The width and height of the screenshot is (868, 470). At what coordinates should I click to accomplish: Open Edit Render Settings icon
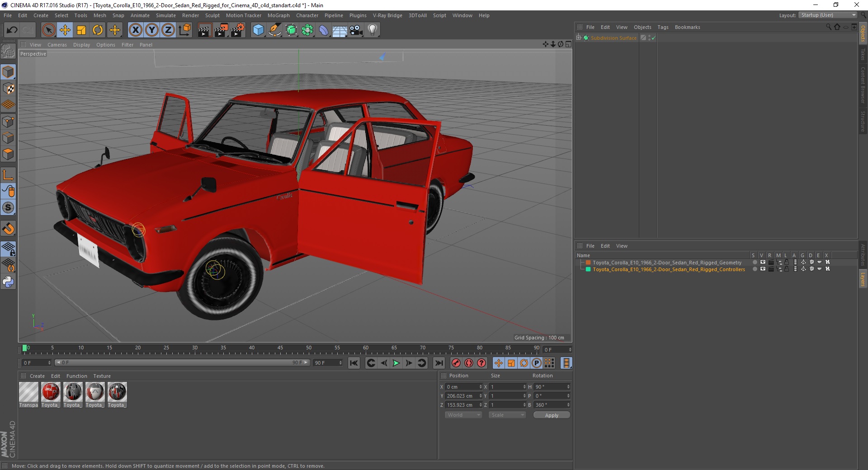click(x=238, y=30)
